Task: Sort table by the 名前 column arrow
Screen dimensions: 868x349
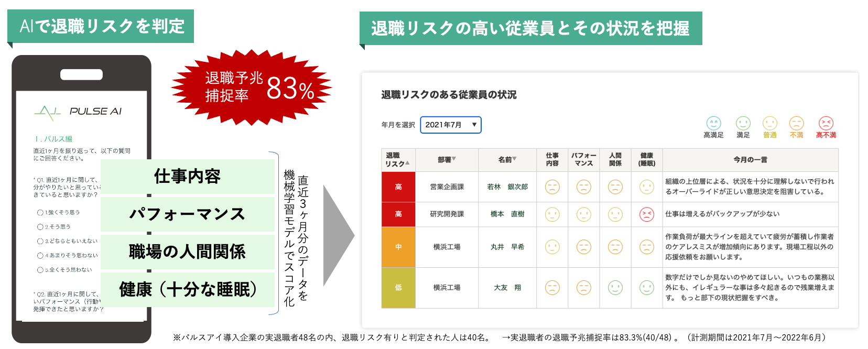Action: (514, 159)
